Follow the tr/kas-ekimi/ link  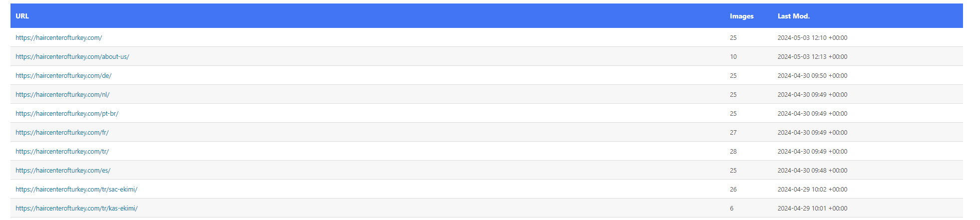[76, 209]
